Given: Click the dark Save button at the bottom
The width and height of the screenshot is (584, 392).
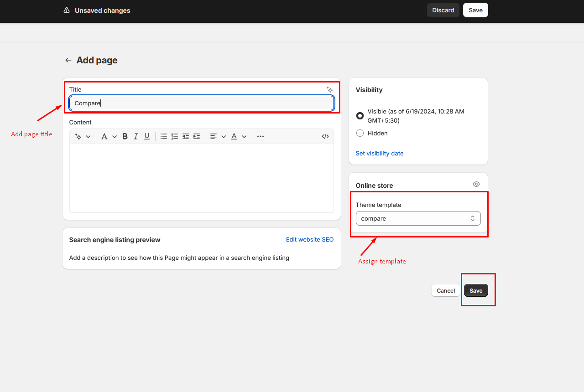Looking at the screenshot, I should [476, 290].
